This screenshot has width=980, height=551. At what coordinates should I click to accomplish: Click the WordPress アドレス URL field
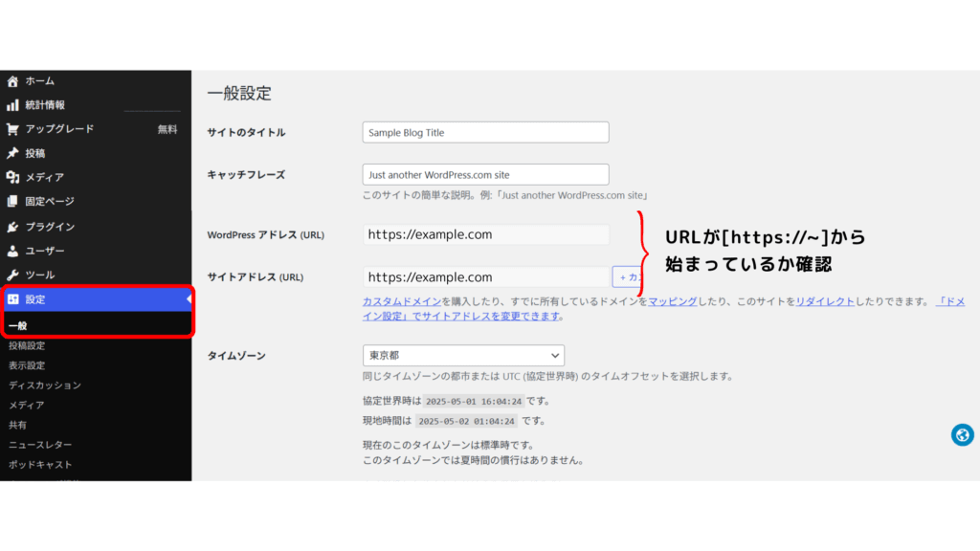[485, 234]
